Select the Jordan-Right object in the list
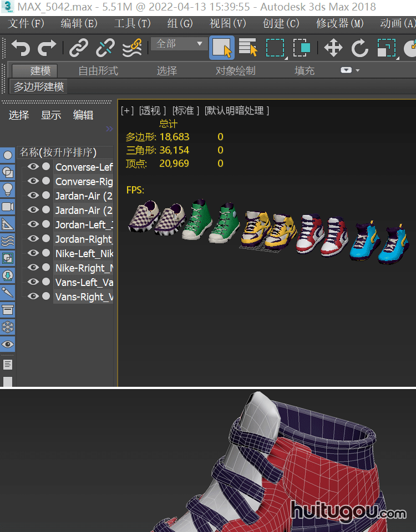Image resolution: width=416 pixels, height=532 pixels. coord(83,239)
